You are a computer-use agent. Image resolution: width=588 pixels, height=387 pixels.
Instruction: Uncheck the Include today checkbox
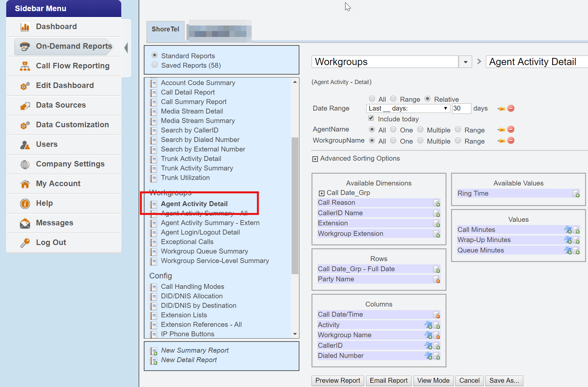pos(371,118)
